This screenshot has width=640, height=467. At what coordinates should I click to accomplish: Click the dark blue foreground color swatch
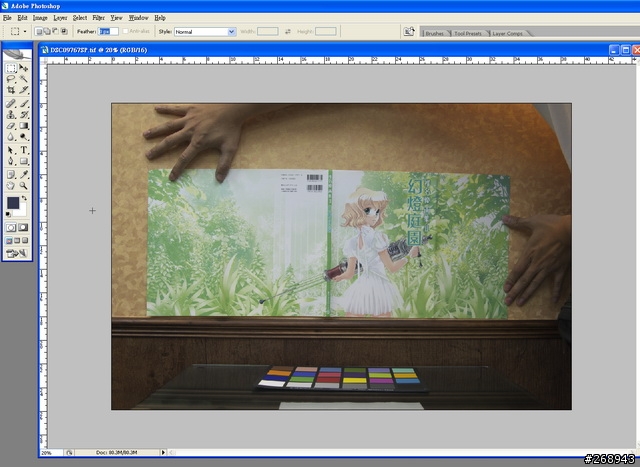pos(13,202)
